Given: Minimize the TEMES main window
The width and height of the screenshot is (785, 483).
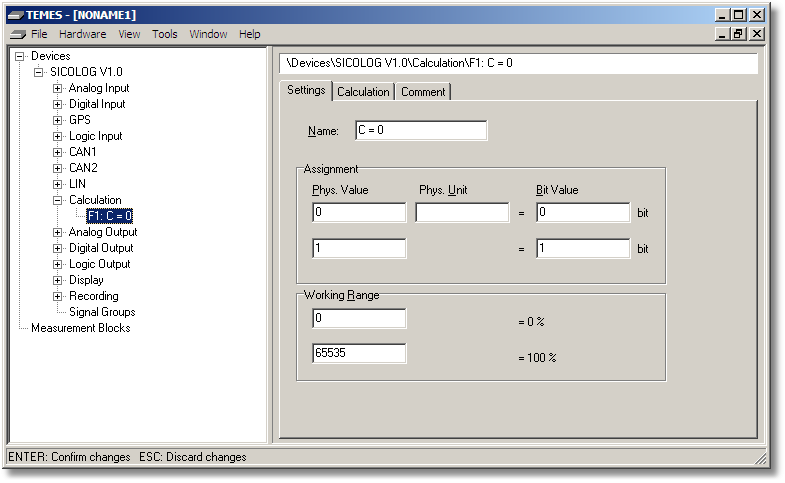Looking at the screenshot, I should coord(721,15).
